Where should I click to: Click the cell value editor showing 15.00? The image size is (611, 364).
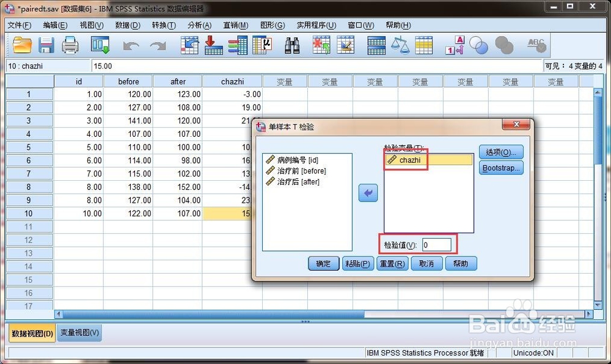pos(316,66)
